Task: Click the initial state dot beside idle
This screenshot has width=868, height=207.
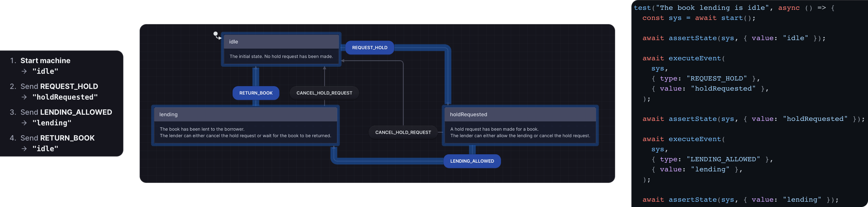Action: [x=216, y=34]
